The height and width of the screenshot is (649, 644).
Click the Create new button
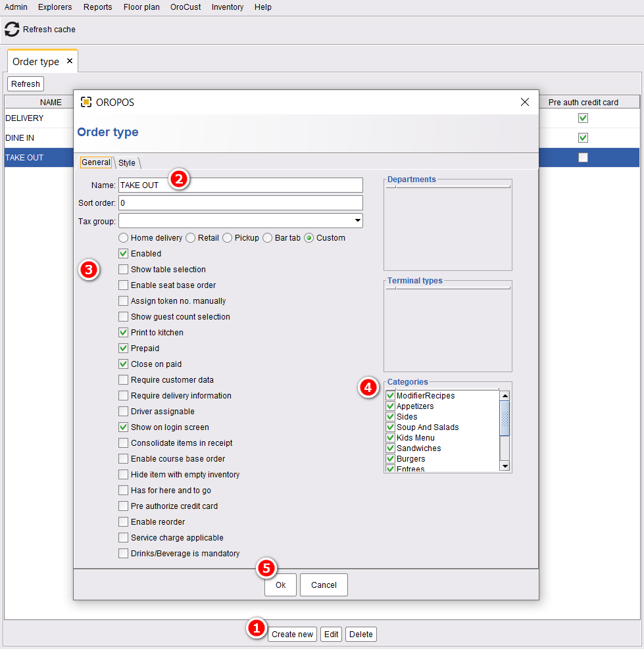point(292,634)
